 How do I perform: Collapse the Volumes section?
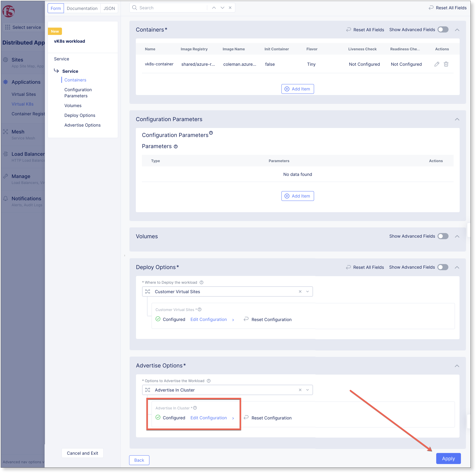pos(457,236)
